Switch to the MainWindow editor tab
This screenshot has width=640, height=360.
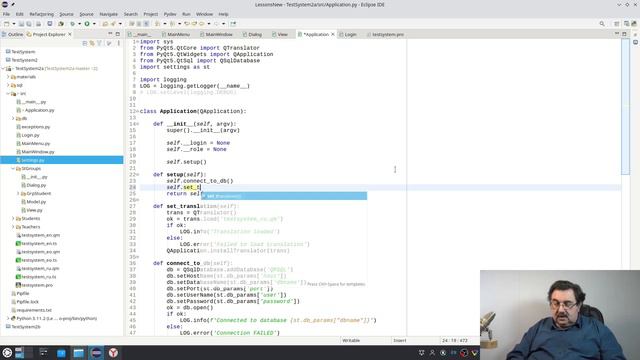pos(217,35)
